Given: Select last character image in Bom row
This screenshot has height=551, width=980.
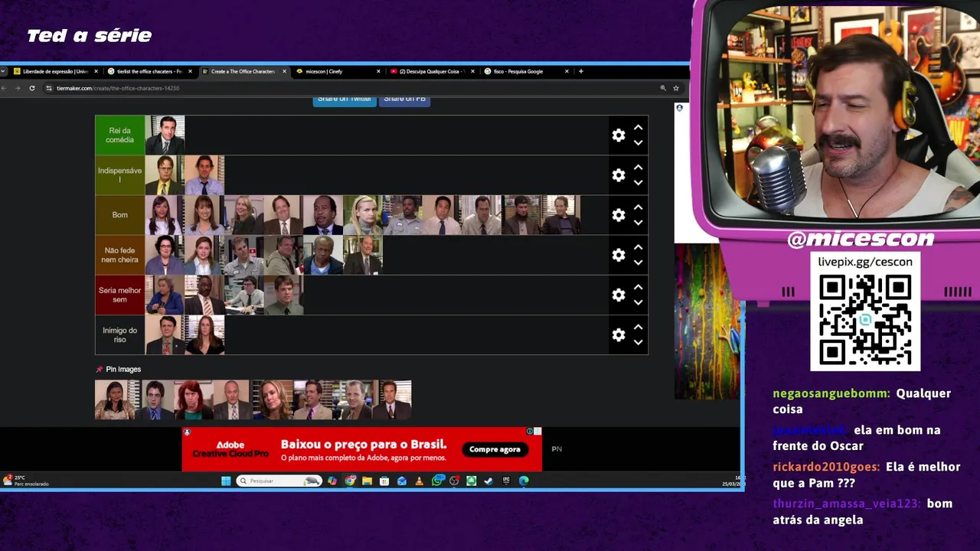Looking at the screenshot, I should pos(560,215).
